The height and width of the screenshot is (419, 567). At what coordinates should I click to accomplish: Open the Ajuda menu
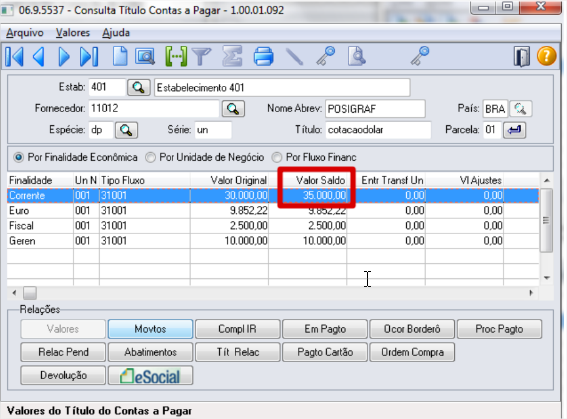pos(116,33)
